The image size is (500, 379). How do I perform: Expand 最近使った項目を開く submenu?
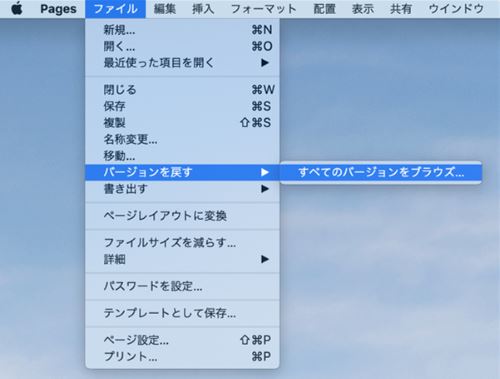coord(182,63)
